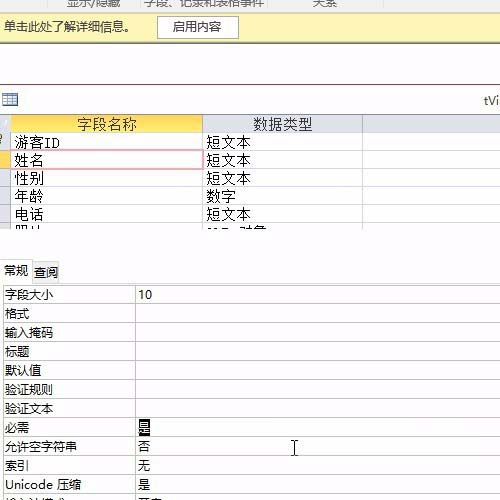
Task: Switch to the 查阅 properties tab
Action: pos(46,272)
